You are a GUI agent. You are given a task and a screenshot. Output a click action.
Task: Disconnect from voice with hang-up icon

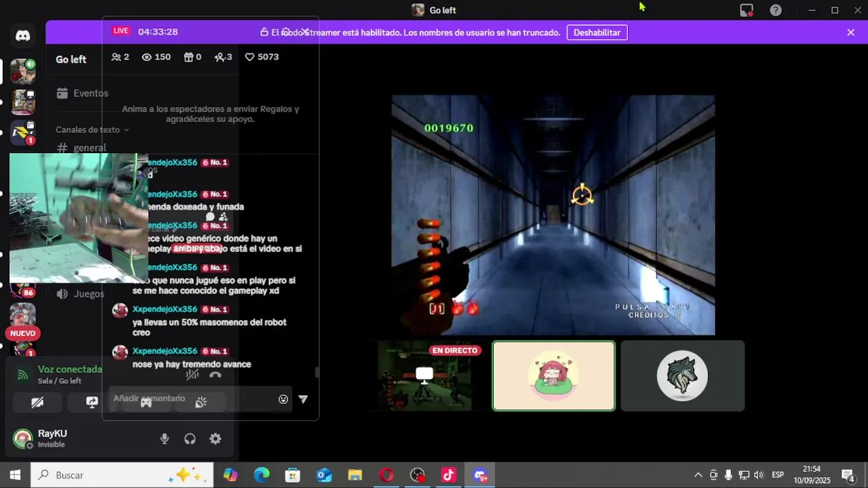[216, 374]
